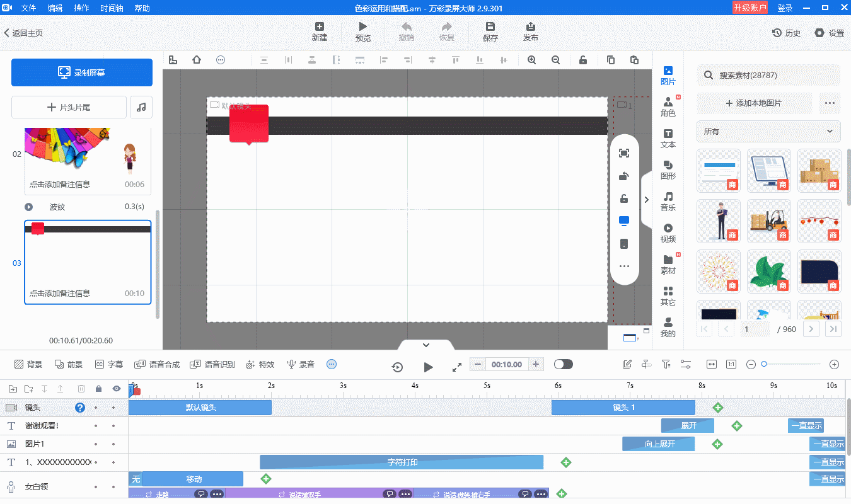Viewport: 851px width, 504px height.
Task: Select scene 03 thumbnail
Action: point(88,262)
